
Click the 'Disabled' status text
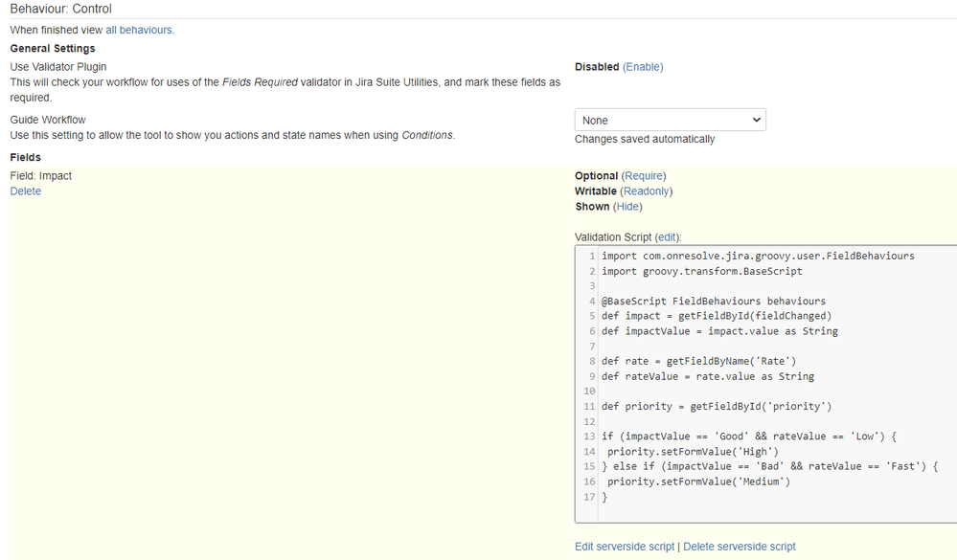pyautogui.click(x=597, y=67)
